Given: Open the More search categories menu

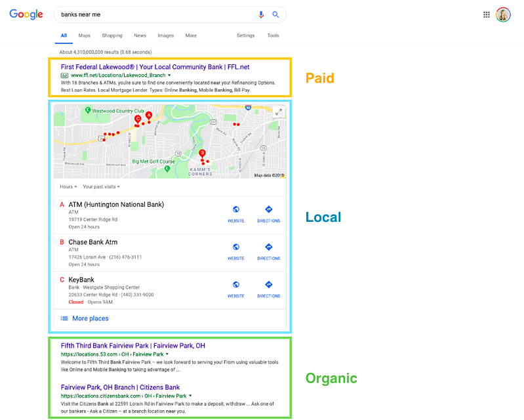Looking at the screenshot, I should coord(191,35).
